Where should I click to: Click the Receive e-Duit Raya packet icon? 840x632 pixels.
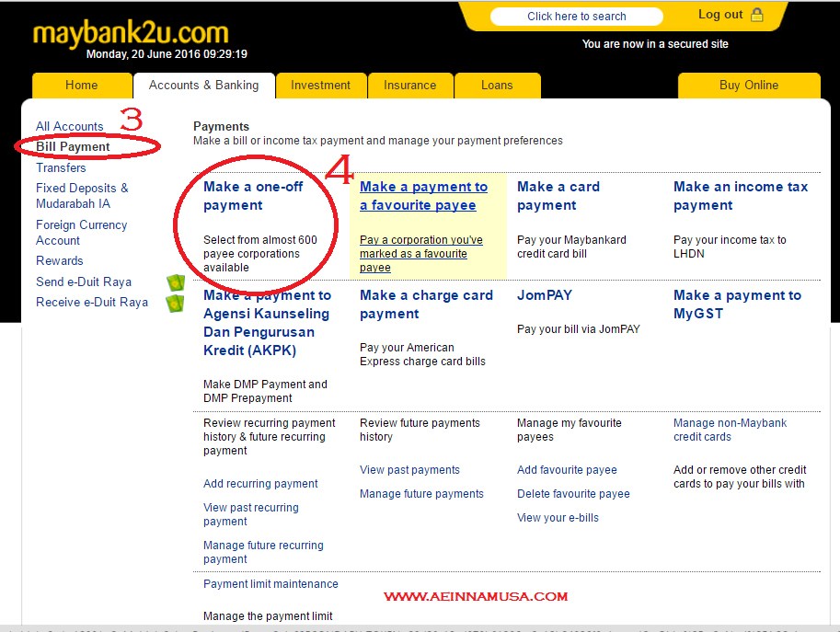pos(176,304)
